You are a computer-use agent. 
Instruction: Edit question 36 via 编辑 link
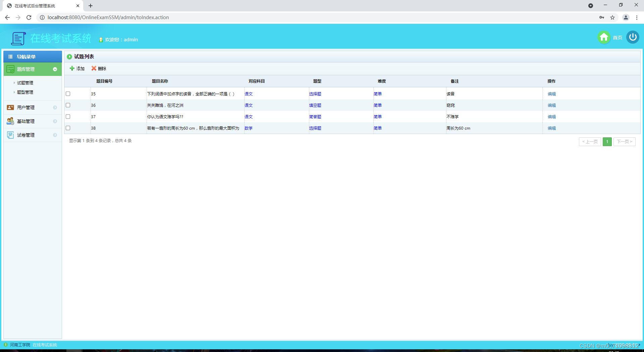[x=551, y=105]
